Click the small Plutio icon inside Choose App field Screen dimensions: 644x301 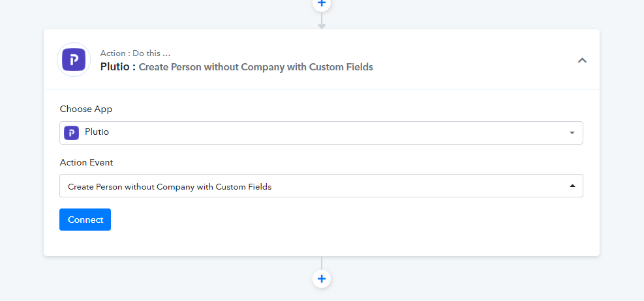[x=72, y=133]
